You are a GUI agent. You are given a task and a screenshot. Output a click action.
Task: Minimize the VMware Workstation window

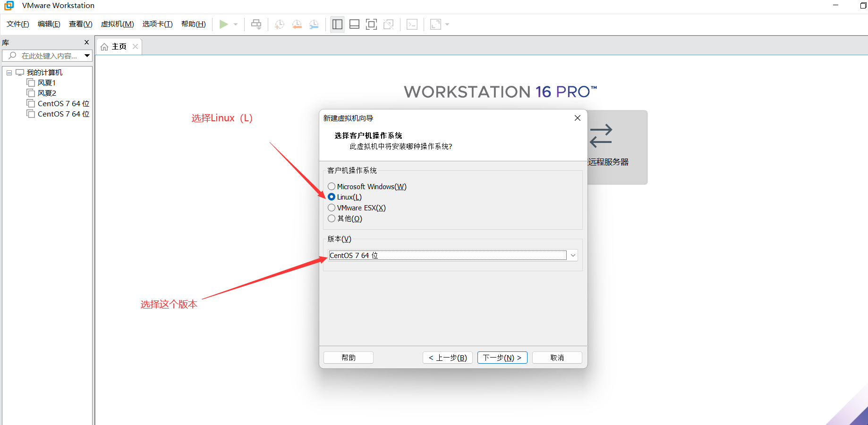pos(835,6)
